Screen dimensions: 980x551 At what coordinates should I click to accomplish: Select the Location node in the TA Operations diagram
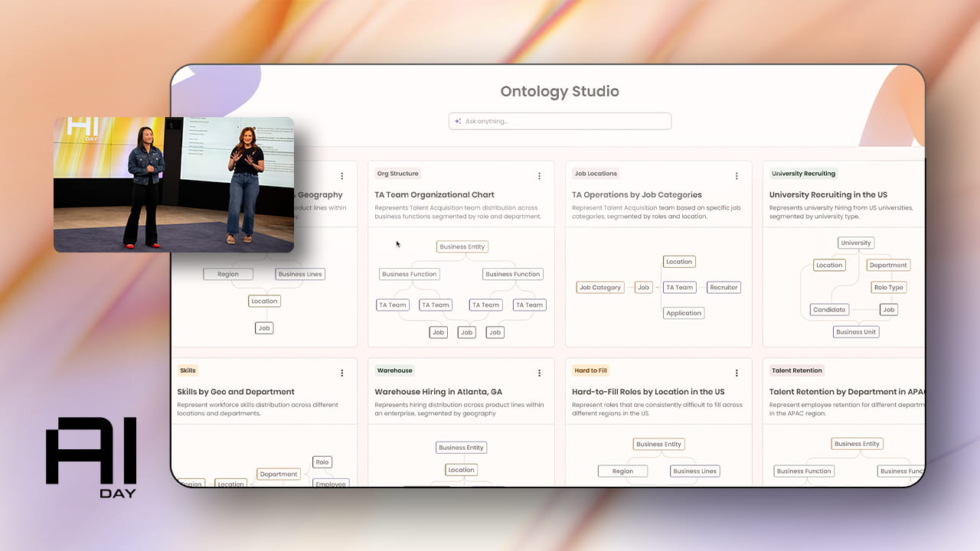679,262
